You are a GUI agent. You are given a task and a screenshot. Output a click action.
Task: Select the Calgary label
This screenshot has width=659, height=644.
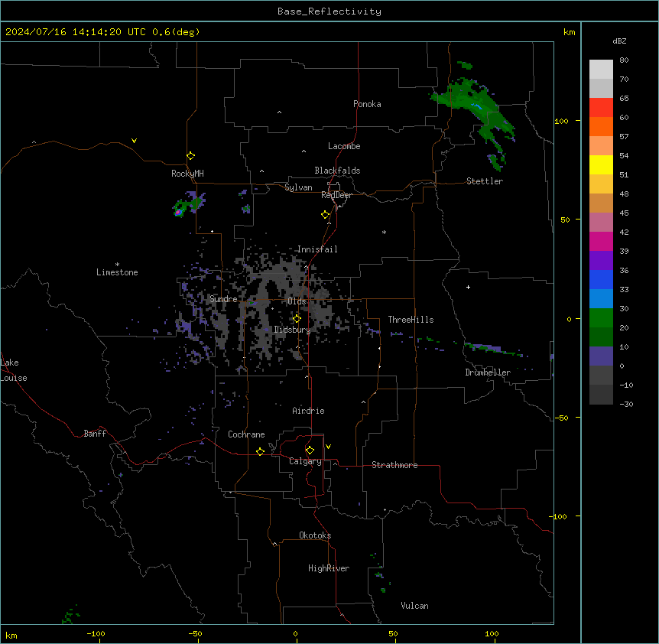305,461
